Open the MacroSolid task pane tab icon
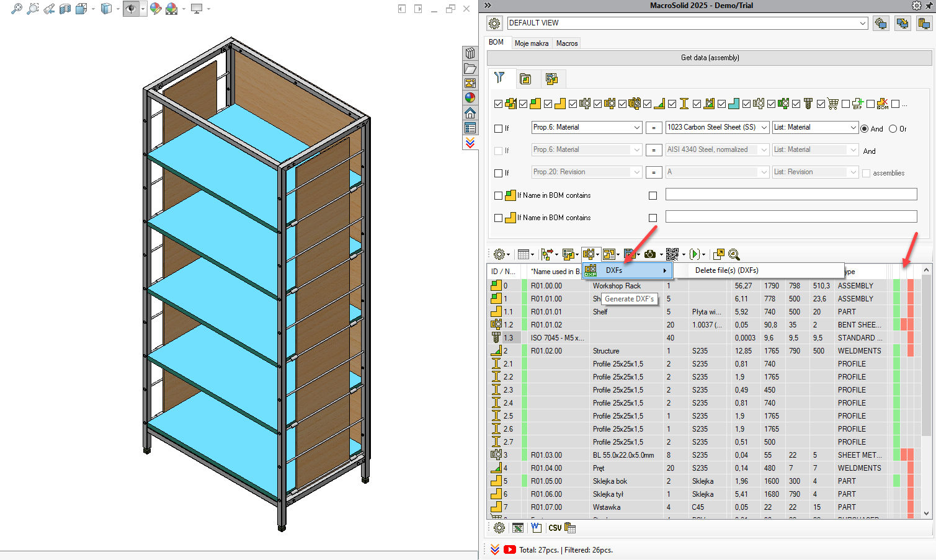This screenshot has height=560, width=936. coord(470,143)
